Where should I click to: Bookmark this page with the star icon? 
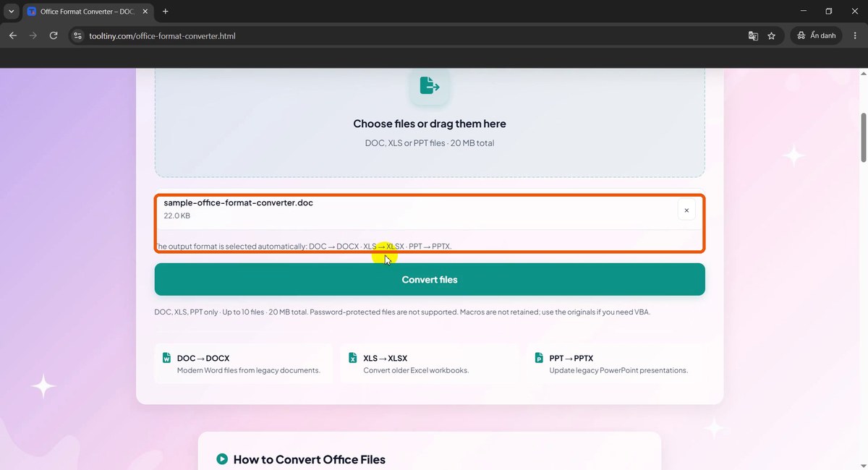(x=771, y=35)
